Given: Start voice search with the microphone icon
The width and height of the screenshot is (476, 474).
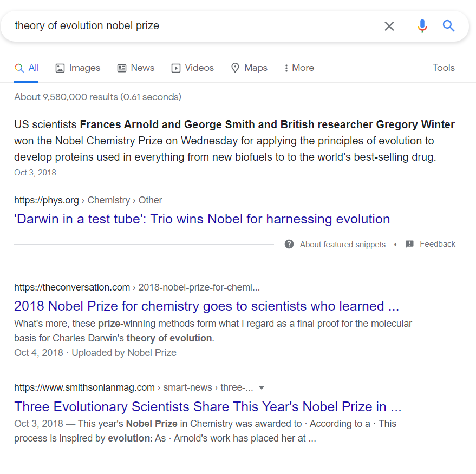Looking at the screenshot, I should pyautogui.click(x=422, y=26).
